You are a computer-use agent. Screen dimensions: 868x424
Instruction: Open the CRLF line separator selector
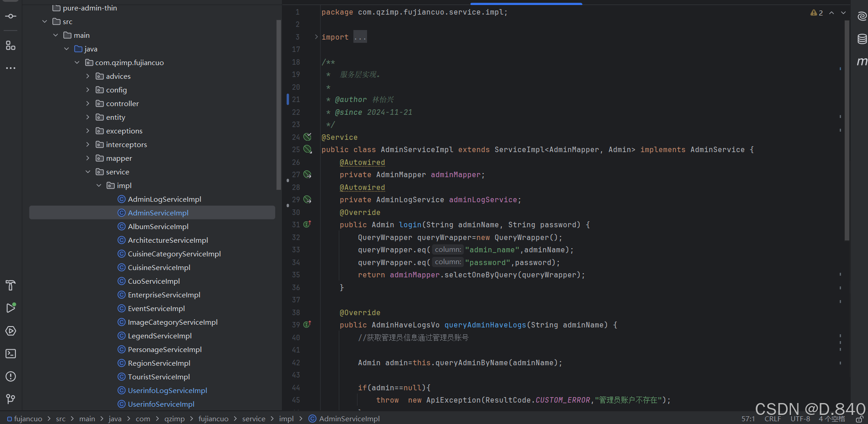click(773, 419)
